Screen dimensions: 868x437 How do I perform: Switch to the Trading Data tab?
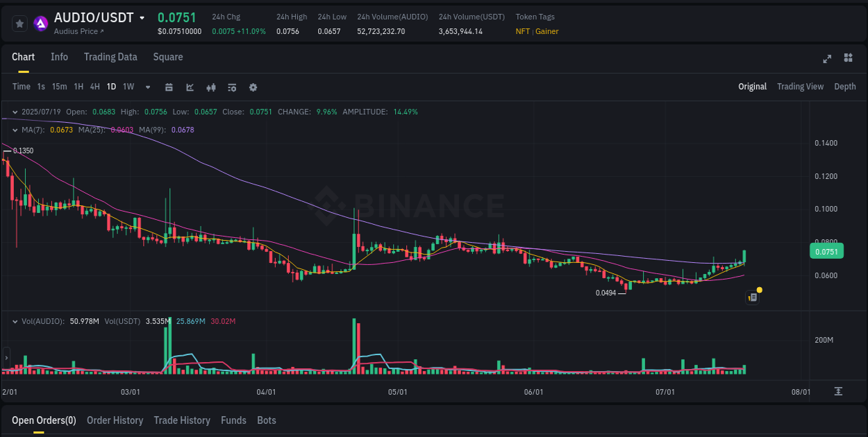pyautogui.click(x=110, y=57)
